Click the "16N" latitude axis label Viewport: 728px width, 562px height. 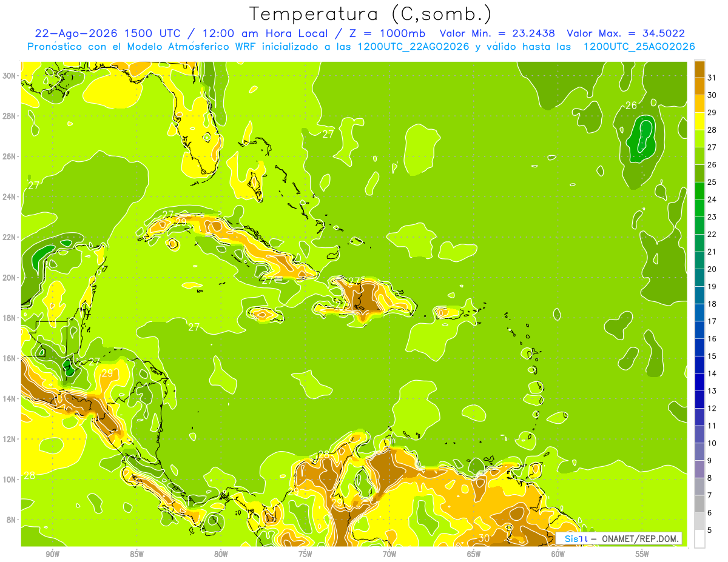click(10, 358)
